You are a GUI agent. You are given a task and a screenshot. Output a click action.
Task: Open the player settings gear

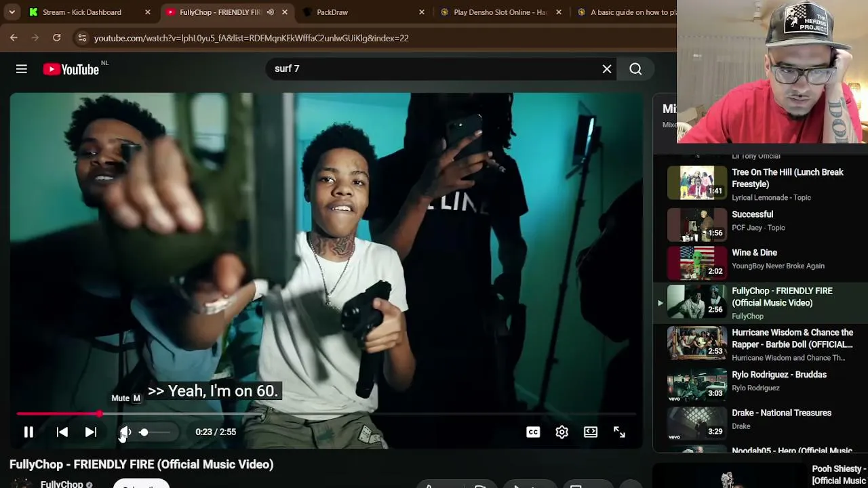coord(561,432)
